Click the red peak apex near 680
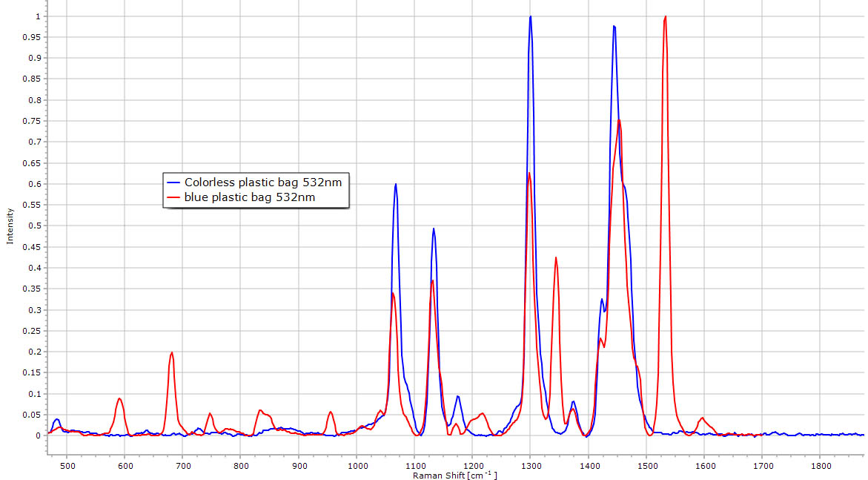This screenshot has width=868, height=480. pyautogui.click(x=172, y=353)
